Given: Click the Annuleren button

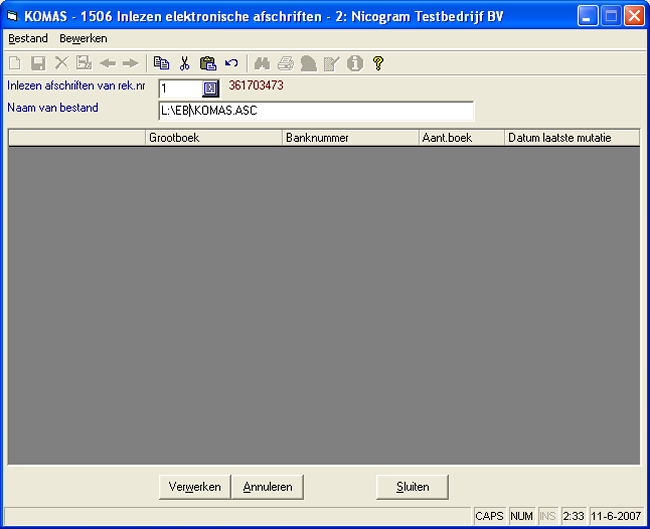Looking at the screenshot, I should (x=267, y=487).
